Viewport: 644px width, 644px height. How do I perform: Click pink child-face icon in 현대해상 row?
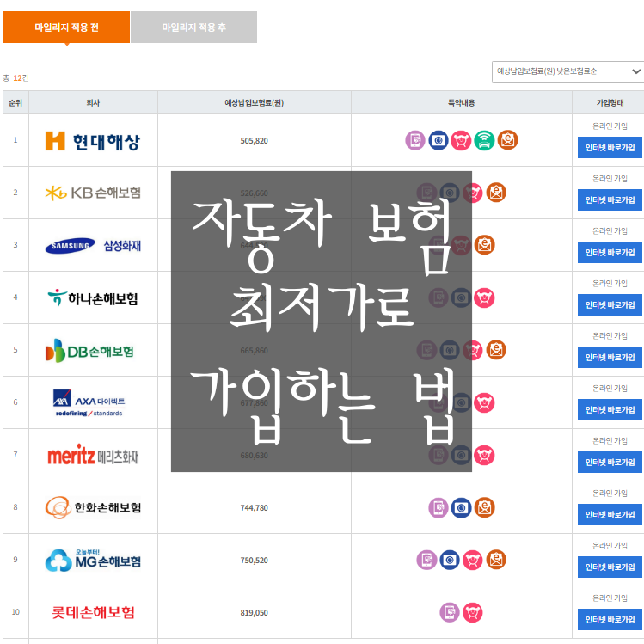[461, 140]
